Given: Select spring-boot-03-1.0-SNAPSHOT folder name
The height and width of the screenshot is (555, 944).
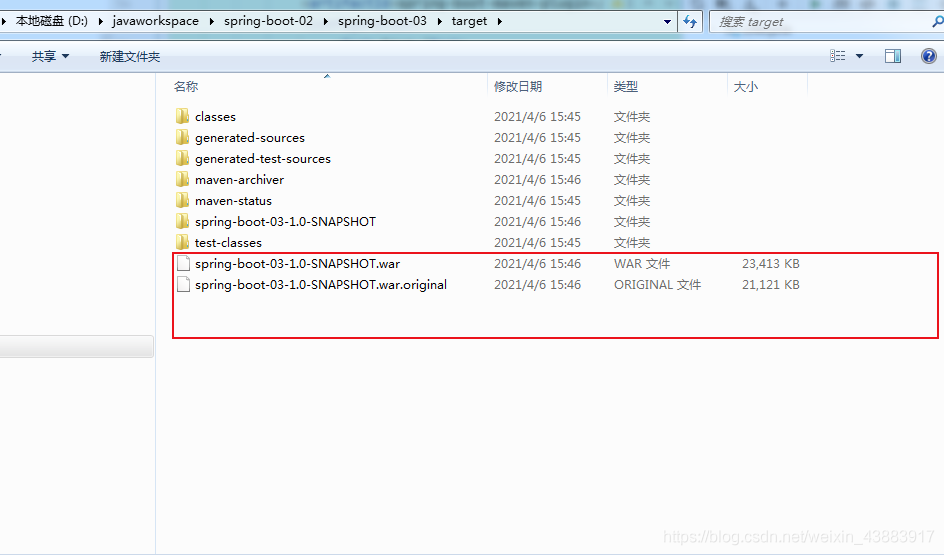Looking at the screenshot, I should pos(285,222).
